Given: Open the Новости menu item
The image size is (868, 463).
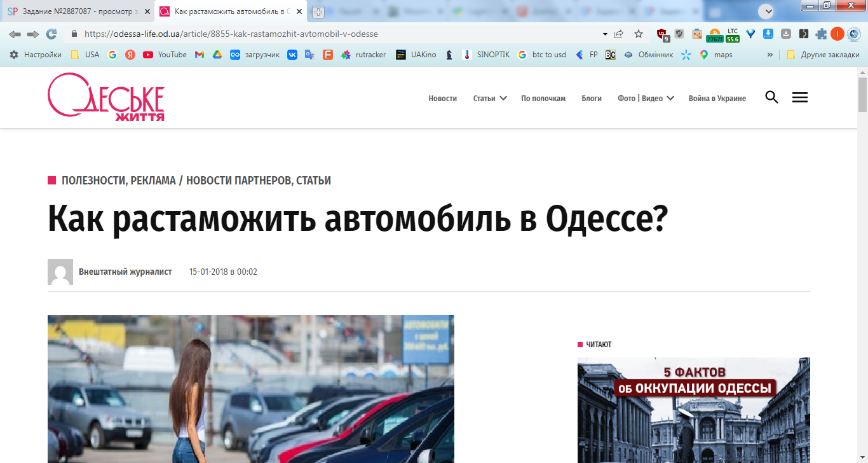Looking at the screenshot, I should 443,99.
